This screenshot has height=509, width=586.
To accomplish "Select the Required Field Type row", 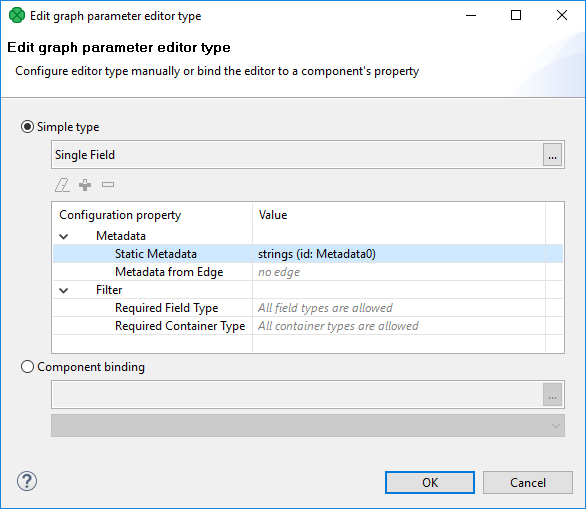I will coord(308,308).
